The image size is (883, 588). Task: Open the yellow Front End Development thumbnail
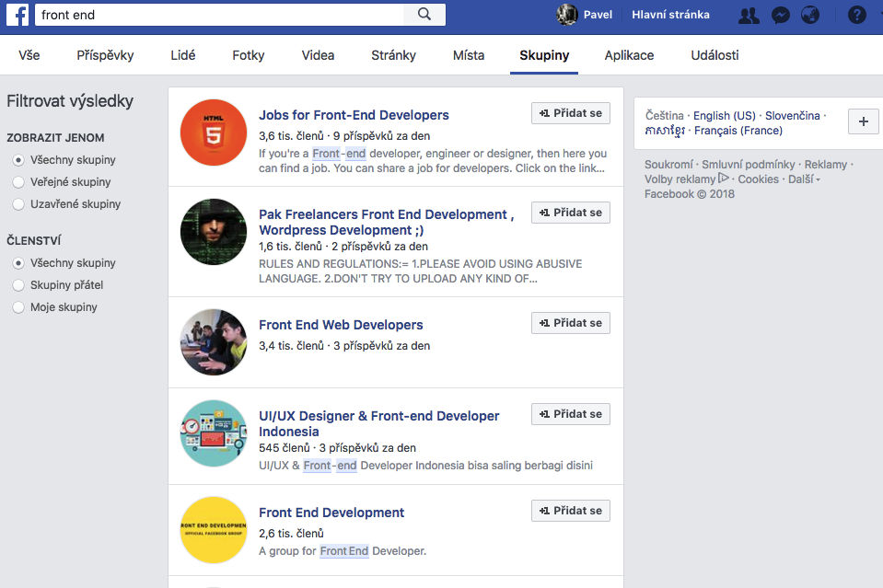(x=214, y=530)
